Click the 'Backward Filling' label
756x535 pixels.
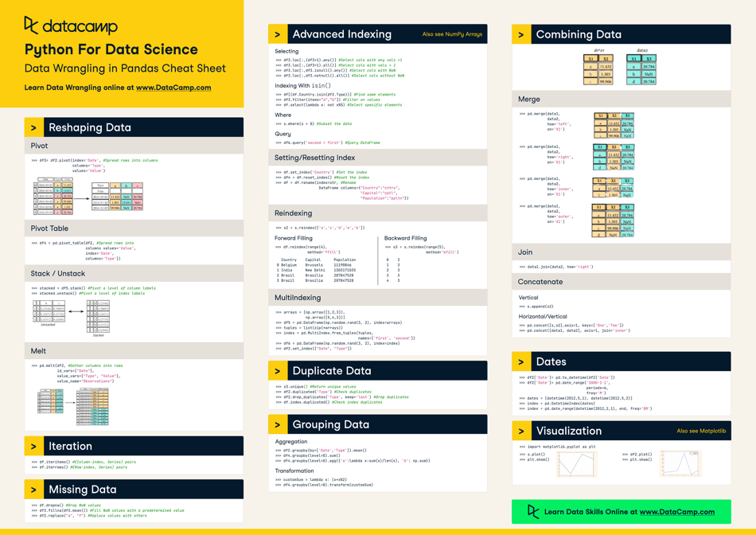pos(405,238)
